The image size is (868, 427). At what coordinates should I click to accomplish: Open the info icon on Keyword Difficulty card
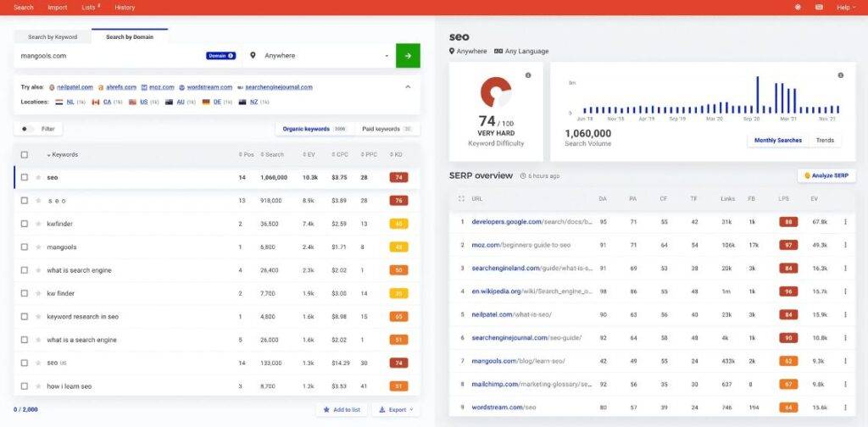click(528, 75)
